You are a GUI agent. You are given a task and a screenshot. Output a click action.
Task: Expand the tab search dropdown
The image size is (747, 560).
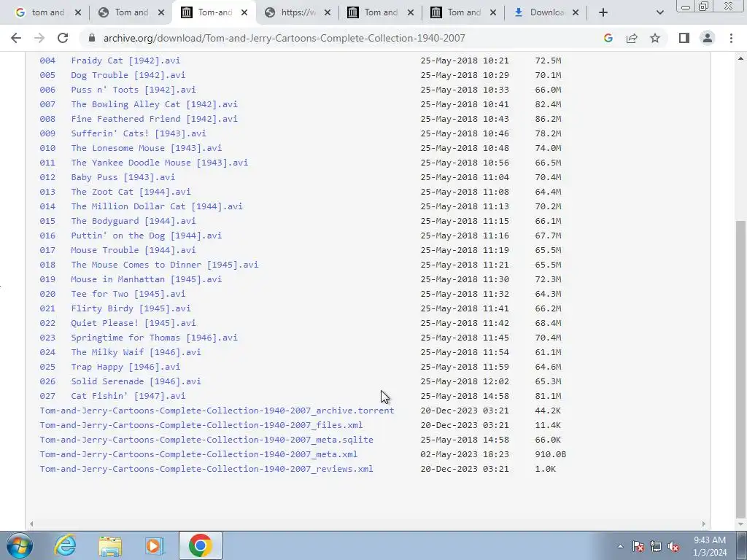[x=659, y=12]
